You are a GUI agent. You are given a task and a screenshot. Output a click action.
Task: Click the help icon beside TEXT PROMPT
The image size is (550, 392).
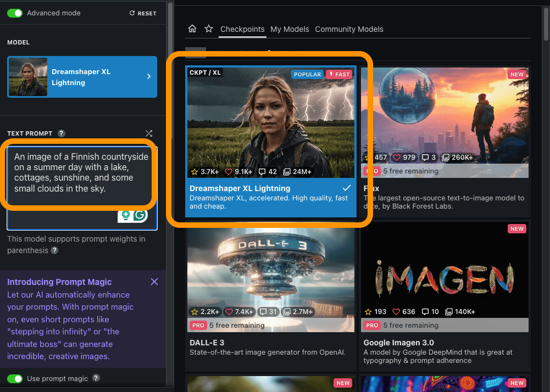62,133
